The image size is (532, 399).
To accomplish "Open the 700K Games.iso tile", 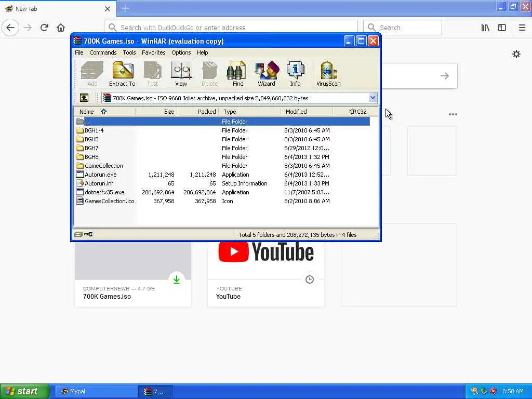I will (x=133, y=274).
